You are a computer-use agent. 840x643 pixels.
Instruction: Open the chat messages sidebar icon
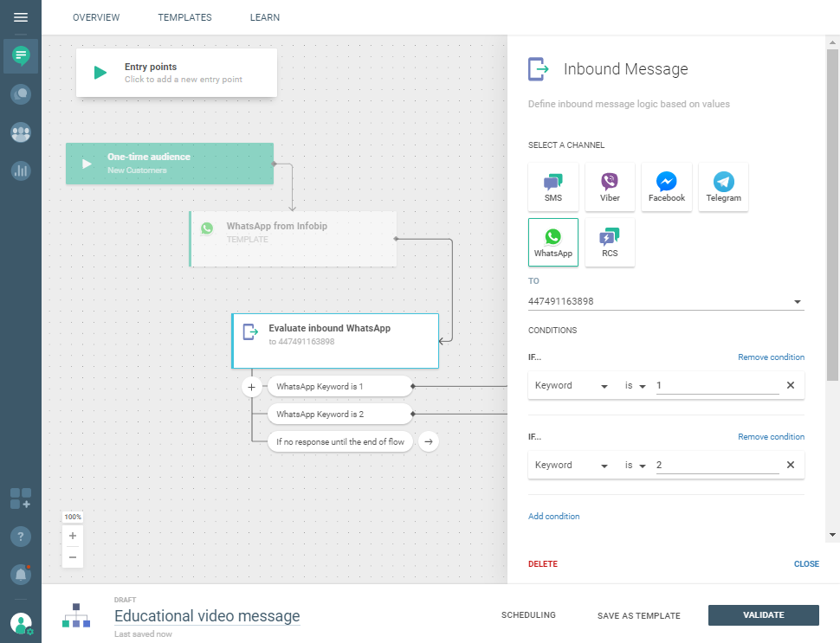21,55
